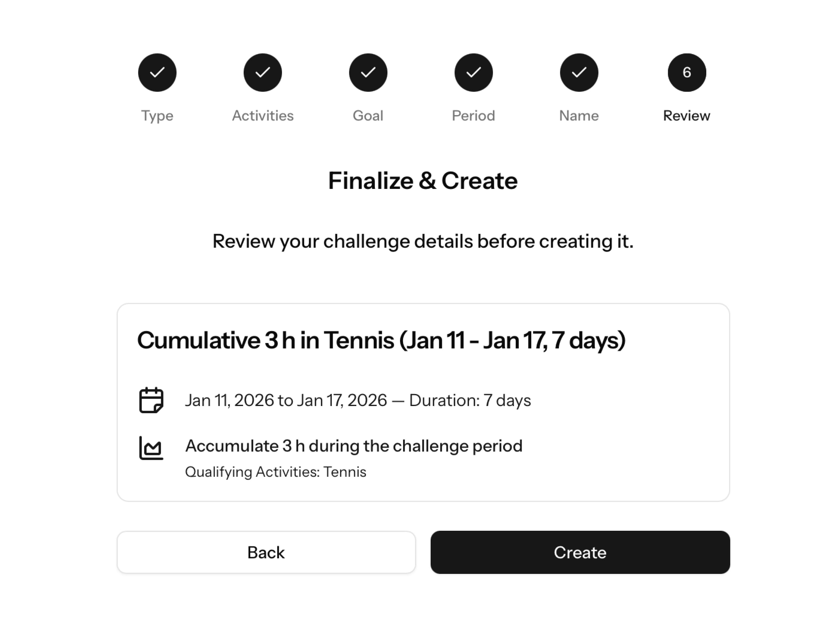This screenshot has height=630, width=840.
Task: Click the step 6 Review circle
Action: [x=687, y=72]
